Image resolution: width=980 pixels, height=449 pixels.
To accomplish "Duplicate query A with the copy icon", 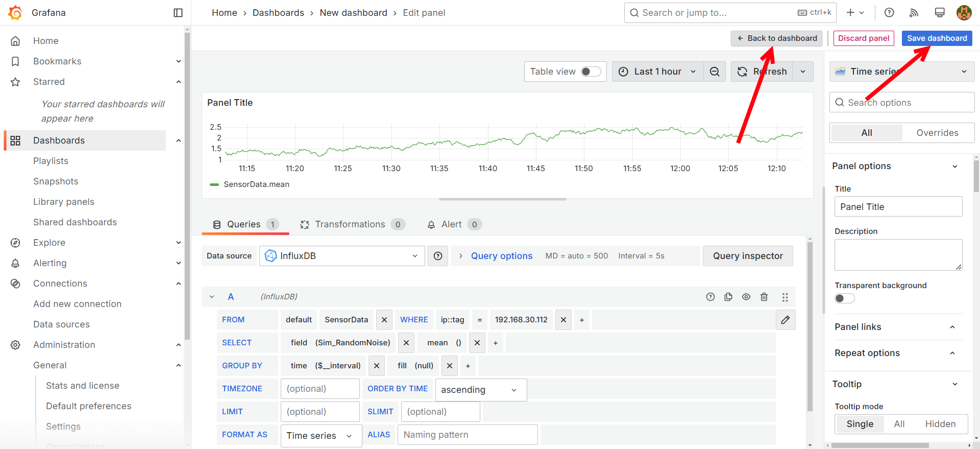I will tap(728, 297).
